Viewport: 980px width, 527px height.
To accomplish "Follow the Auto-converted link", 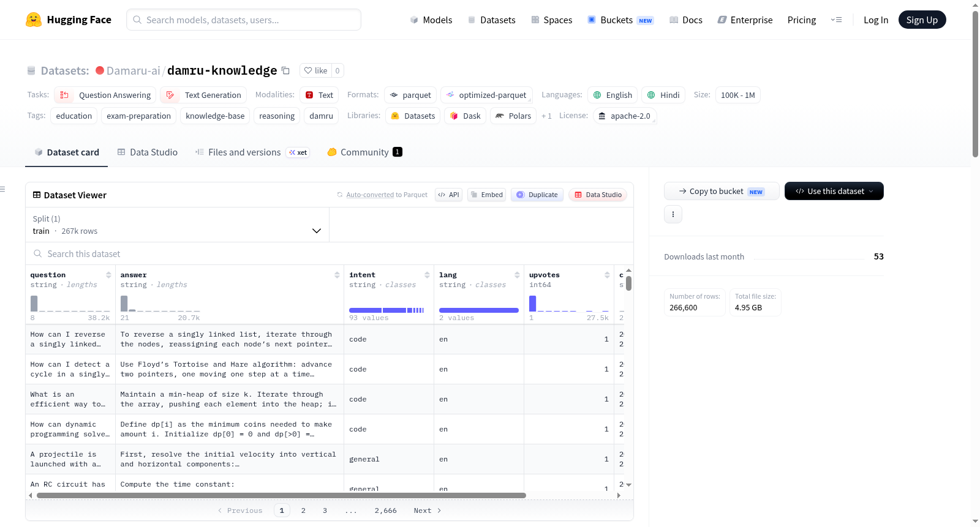I will point(370,195).
